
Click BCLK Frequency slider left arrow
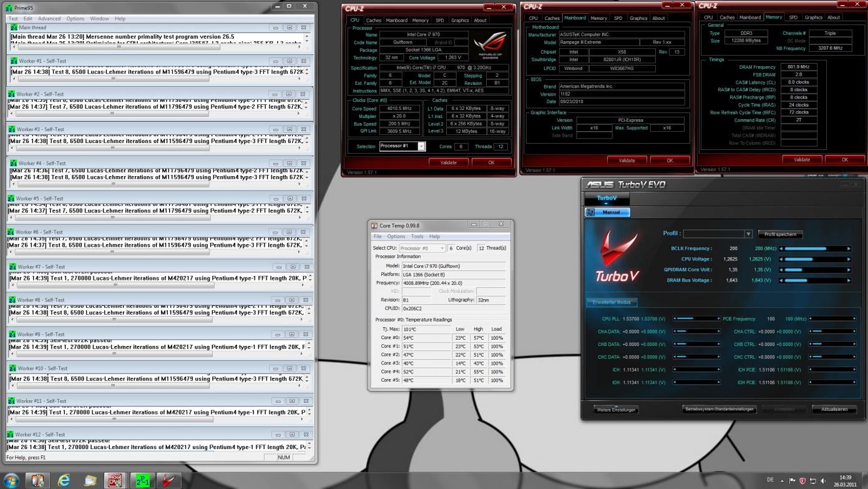click(x=781, y=249)
